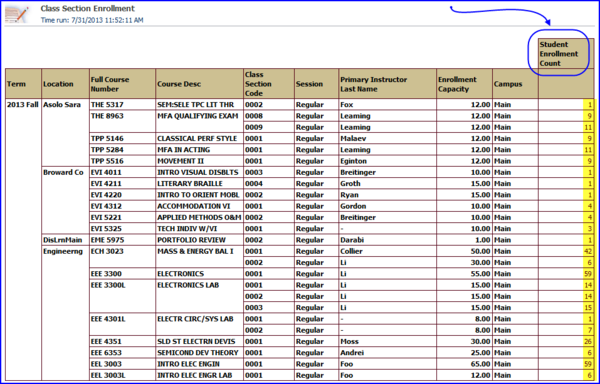Select course number EEE 3300L
This screenshot has width=600, height=384.
pos(108,285)
